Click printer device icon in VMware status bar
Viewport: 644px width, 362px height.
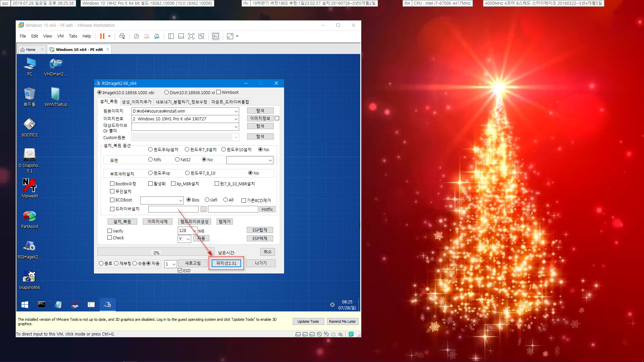click(333, 334)
